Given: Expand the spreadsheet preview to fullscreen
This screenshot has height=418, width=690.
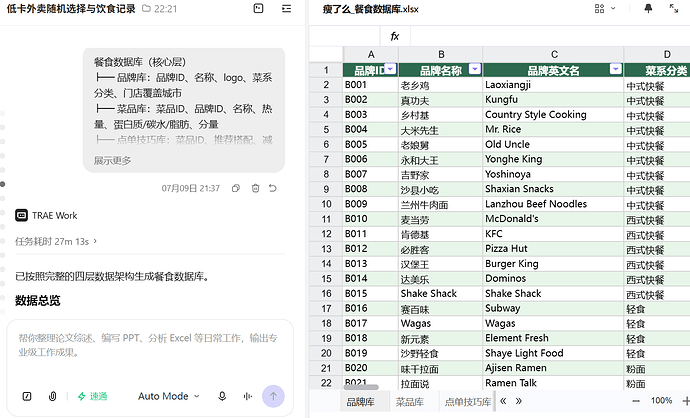Looking at the screenshot, I should pyautogui.click(x=674, y=8).
